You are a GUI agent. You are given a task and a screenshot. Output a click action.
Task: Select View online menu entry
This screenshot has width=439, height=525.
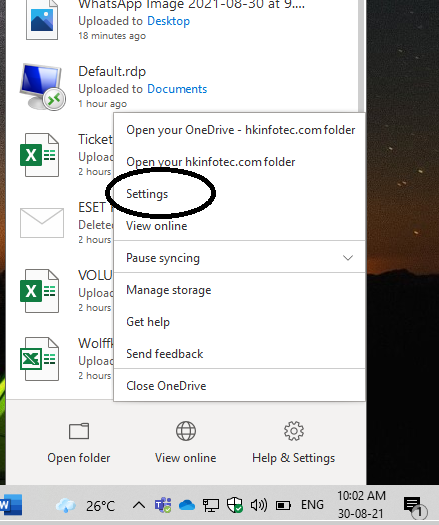click(239, 226)
